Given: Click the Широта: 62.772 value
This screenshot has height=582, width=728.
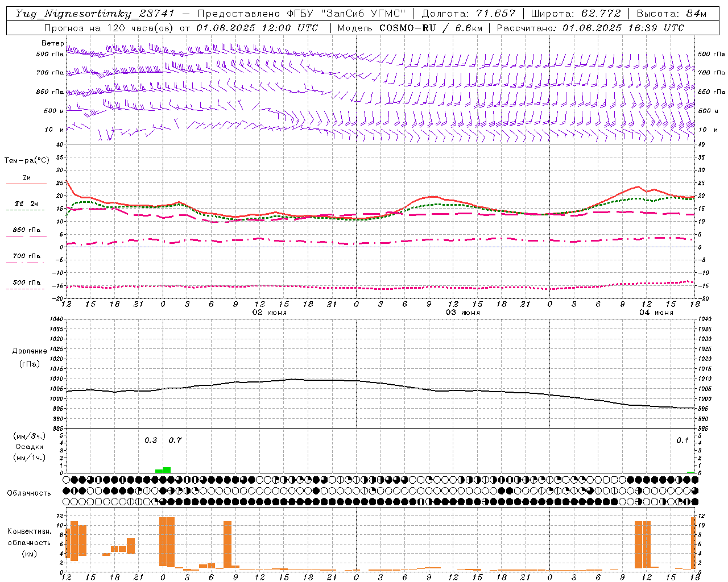Looking at the screenshot, I should pos(576,14).
